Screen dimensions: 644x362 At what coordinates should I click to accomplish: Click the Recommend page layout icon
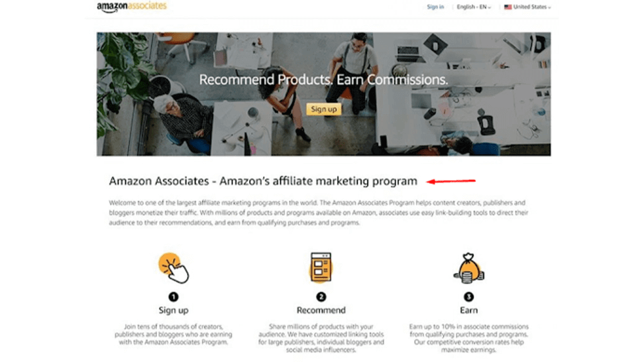pos(321,267)
